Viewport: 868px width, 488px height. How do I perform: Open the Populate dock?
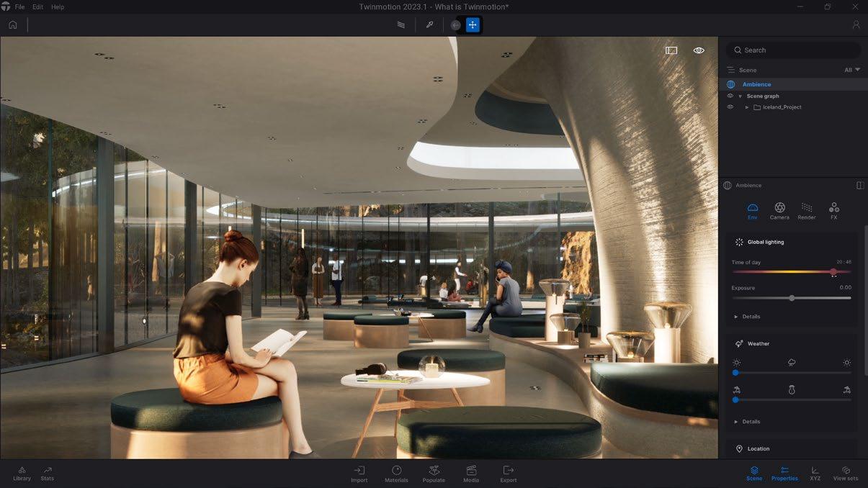[x=434, y=474]
